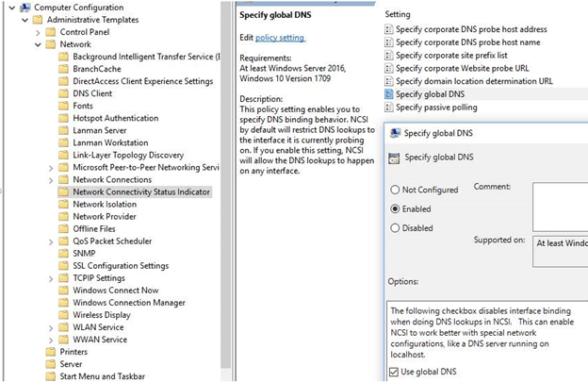Expand the Control Panel folder
The height and width of the screenshot is (382, 588).
click(x=38, y=33)
